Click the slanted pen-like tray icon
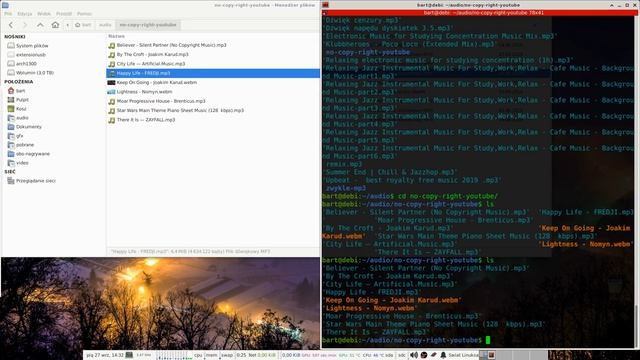Image resolution: width=640 pixels, height=360 pixels. click(x=433, y=355)
